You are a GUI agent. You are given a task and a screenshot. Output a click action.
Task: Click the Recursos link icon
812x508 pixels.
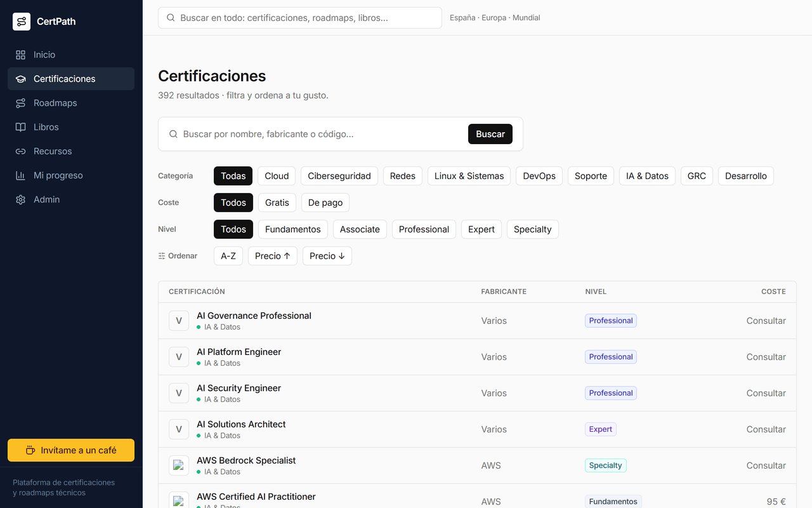(21, 151)
